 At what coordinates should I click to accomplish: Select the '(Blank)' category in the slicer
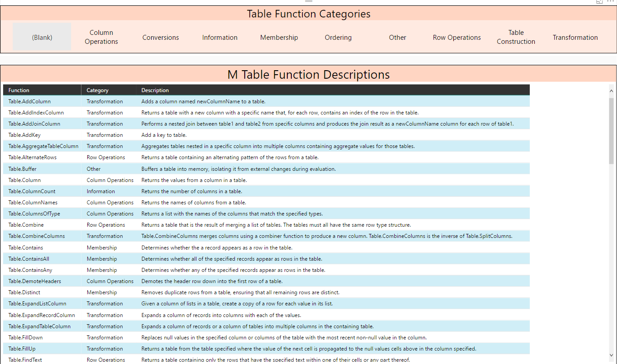coord(42,37)
